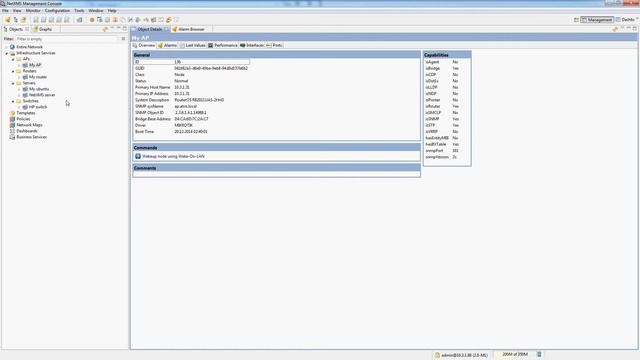Click the admin connection status entry
This screenshot has width=640, height=360.
(x=461, y=355)
